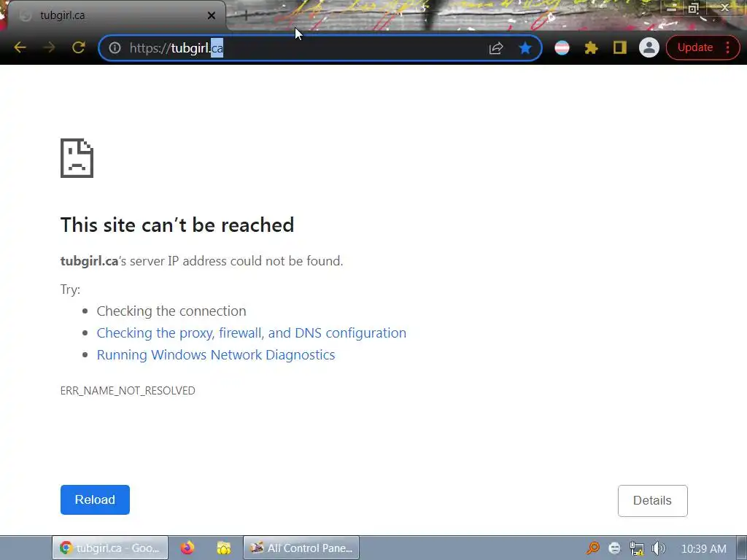Screen dimensions: 747x560
Task: Click the 10:39 AM taskbar clock
Action: point(704,548)
